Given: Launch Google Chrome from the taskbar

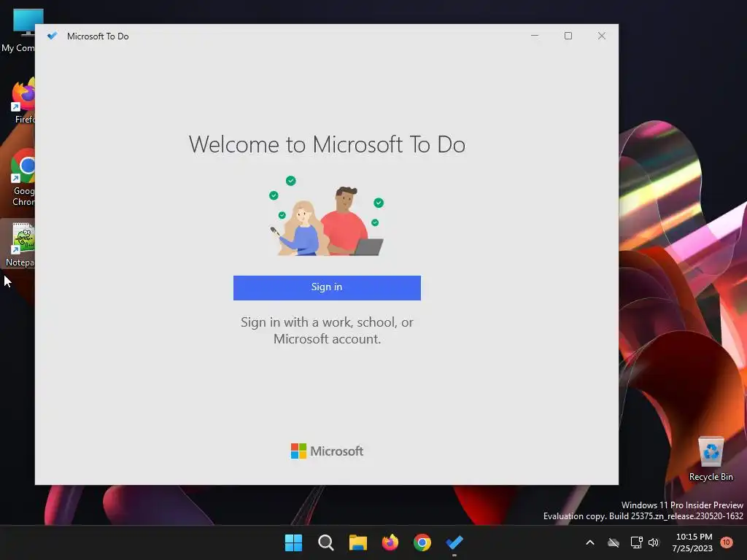Looking at the screenshot, I should [x=422, y=542].
